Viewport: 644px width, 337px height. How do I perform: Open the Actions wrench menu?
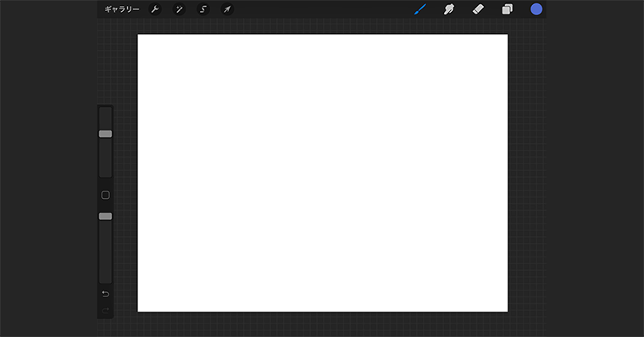tap(155, 9)
